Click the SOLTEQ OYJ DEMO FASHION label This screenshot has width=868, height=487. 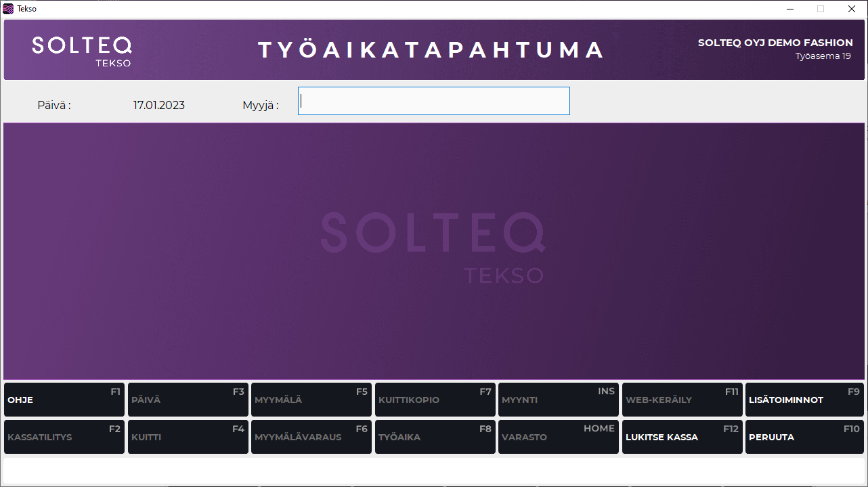click(775, 42)
